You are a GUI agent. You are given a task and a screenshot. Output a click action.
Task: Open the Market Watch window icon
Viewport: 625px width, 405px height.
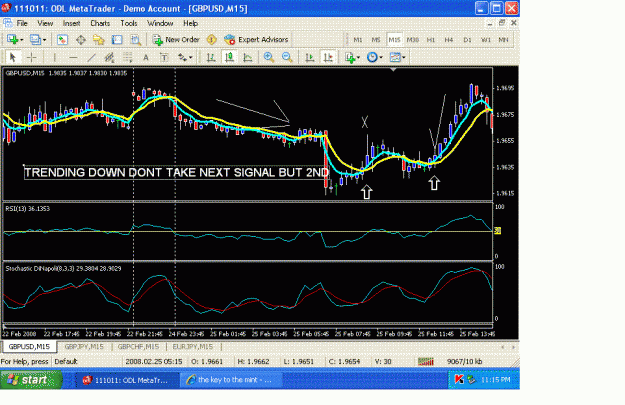(x=62, y=39)
